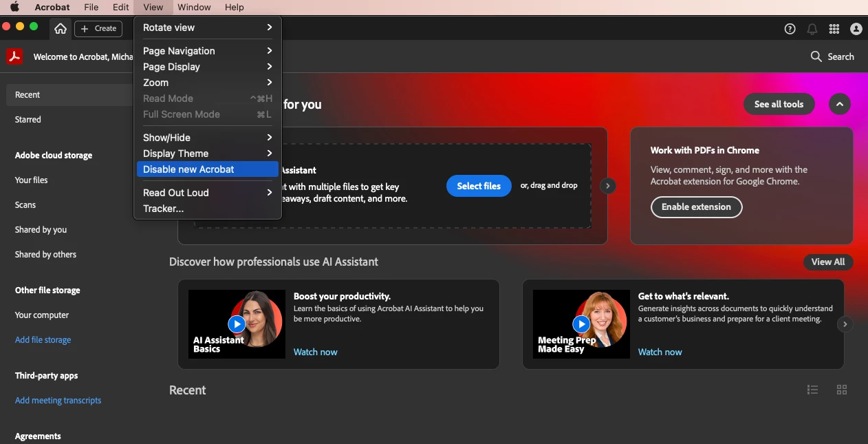Click the Work with PDFs in Chrome card

click(741, 186)
